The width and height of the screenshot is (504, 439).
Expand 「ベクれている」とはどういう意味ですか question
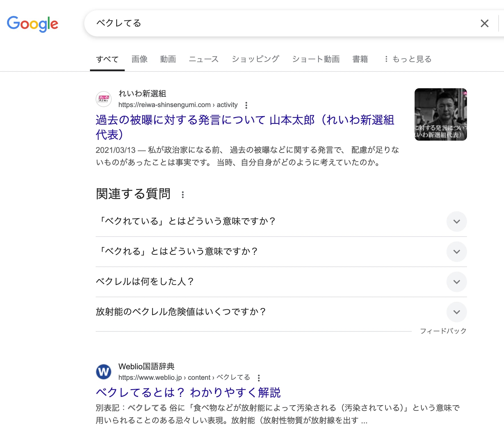pyautogui.click(x=456, y=221)
